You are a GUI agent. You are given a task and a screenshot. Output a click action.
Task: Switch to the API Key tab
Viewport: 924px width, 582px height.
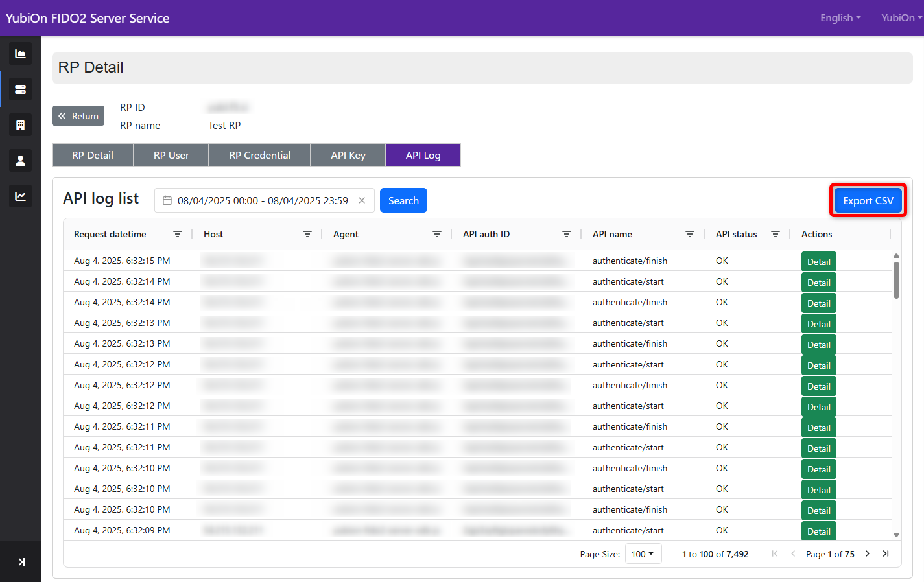point(348,156)
